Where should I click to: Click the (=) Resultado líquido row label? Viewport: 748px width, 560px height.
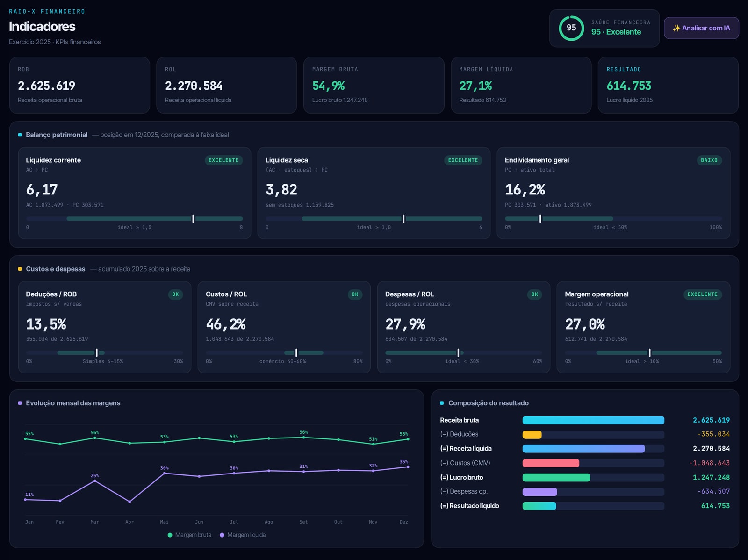(x=470, y=506)
